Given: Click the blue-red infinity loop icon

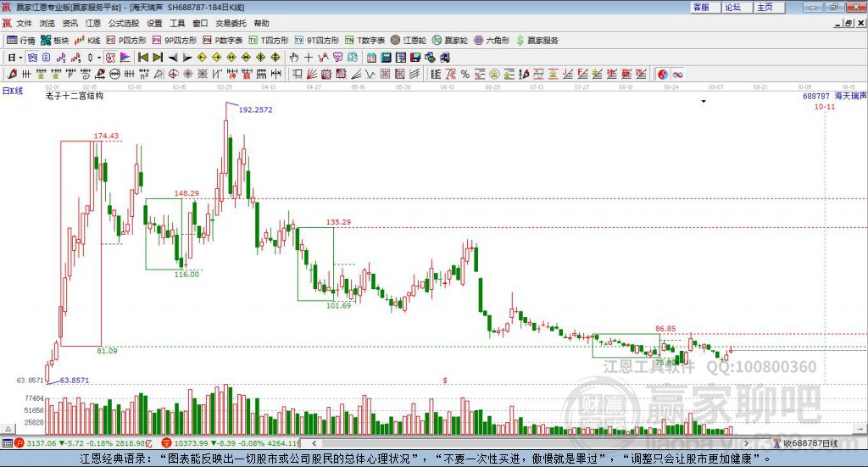Looking at the screenshot, I should (x=677, y=74).
